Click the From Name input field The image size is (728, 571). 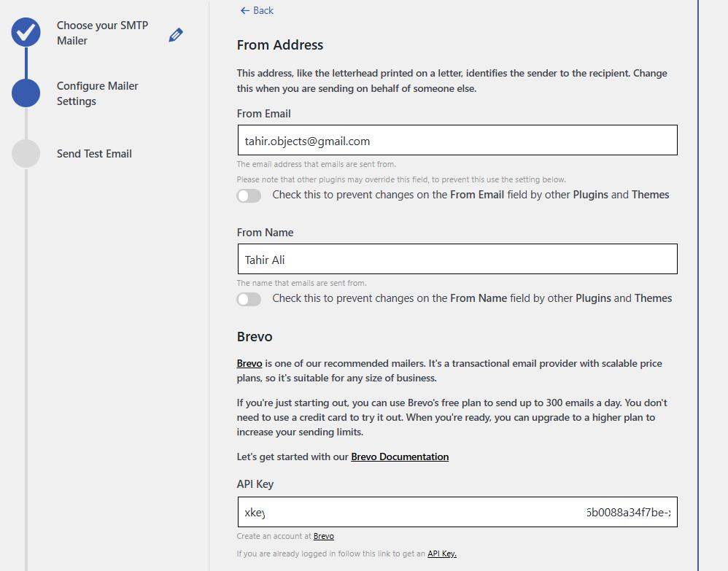click(x=456, y=259)
